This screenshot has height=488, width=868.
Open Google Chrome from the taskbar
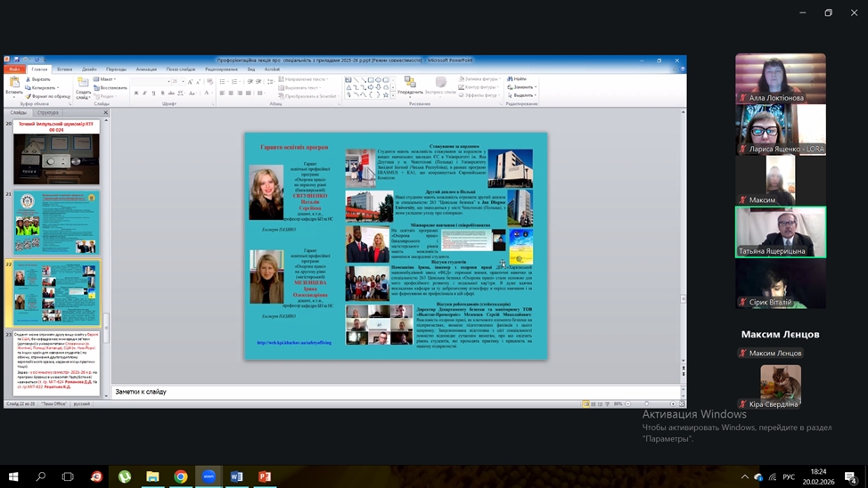tap(181, 476)
